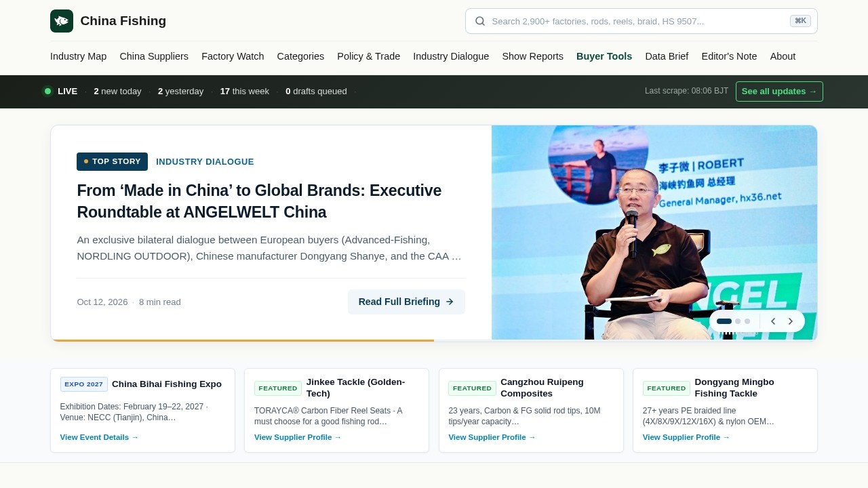Click China Fishing site title

coord(123,21)
